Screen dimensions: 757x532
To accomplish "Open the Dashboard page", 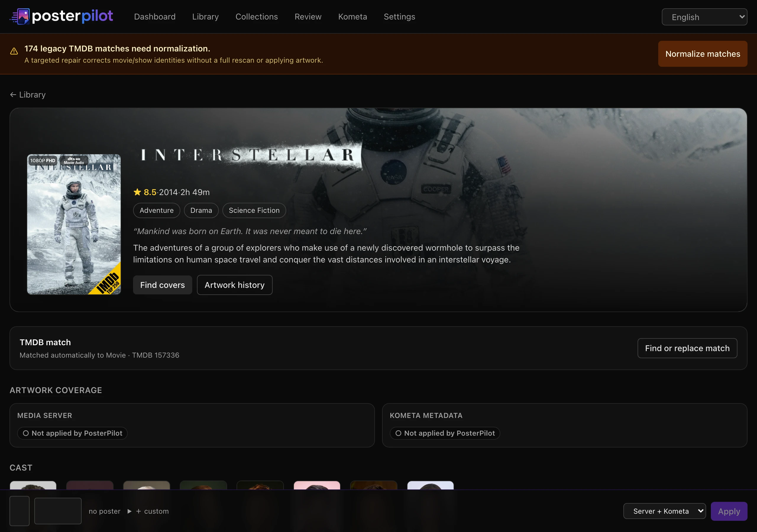I will (155, 17).
